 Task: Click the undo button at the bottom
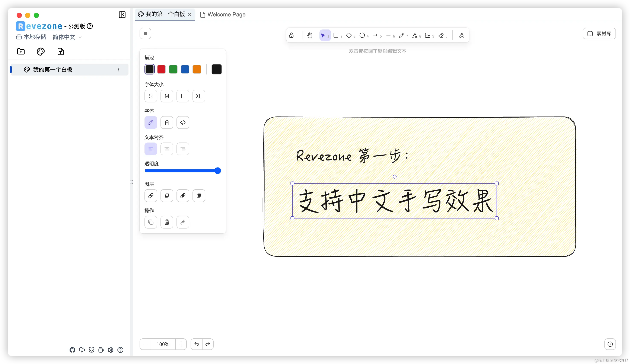pos(197,344)
